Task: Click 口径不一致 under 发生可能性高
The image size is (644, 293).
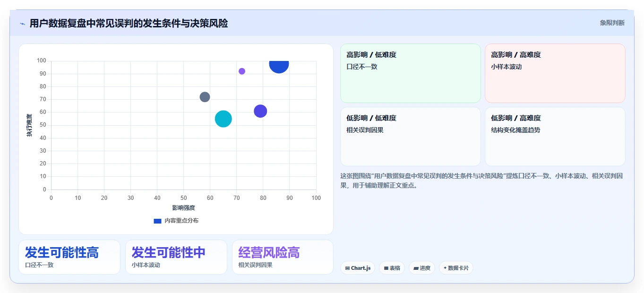Action: tap(39, 265)
